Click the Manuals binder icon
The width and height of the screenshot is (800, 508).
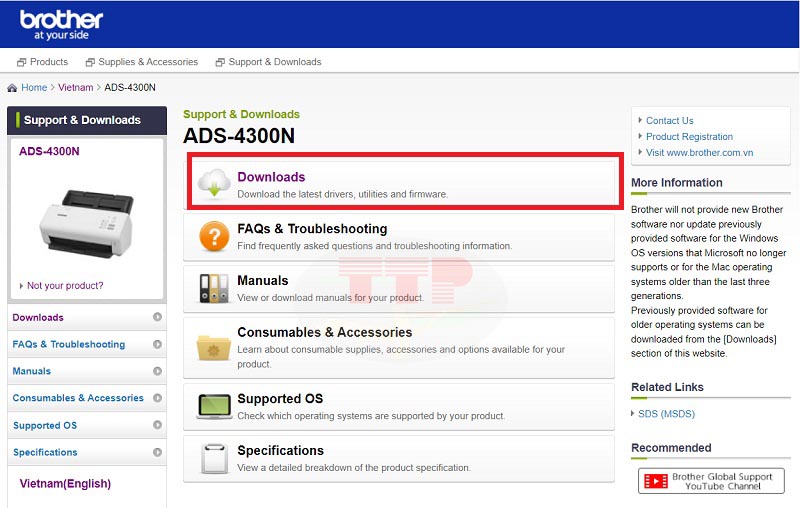[x=214, y=288]
